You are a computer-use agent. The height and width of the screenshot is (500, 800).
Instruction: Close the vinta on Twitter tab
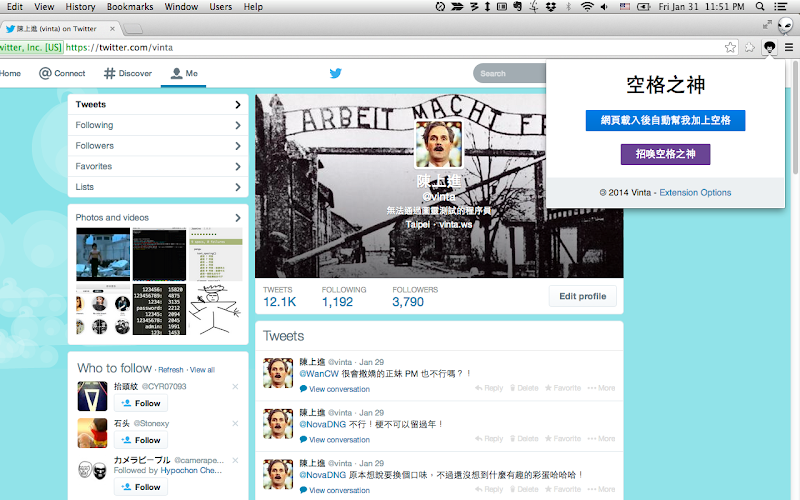pos(112,29)
